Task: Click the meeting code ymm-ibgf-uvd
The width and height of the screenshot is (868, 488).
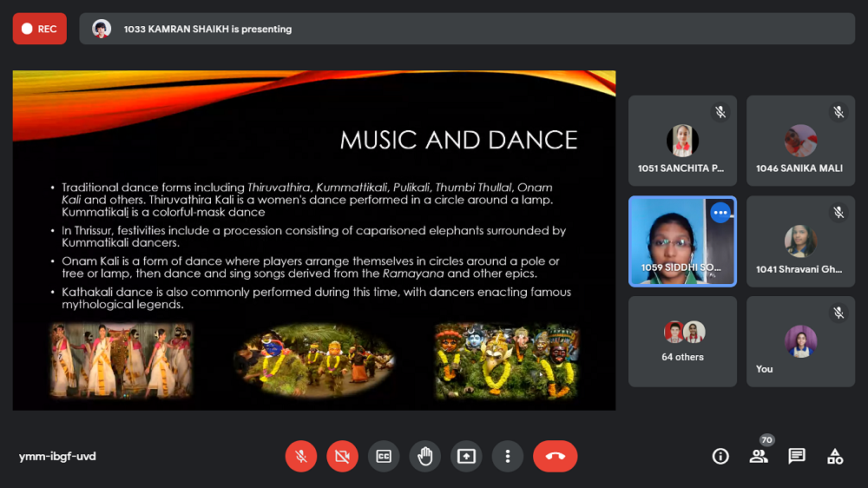Action: (x=57, y=456)
